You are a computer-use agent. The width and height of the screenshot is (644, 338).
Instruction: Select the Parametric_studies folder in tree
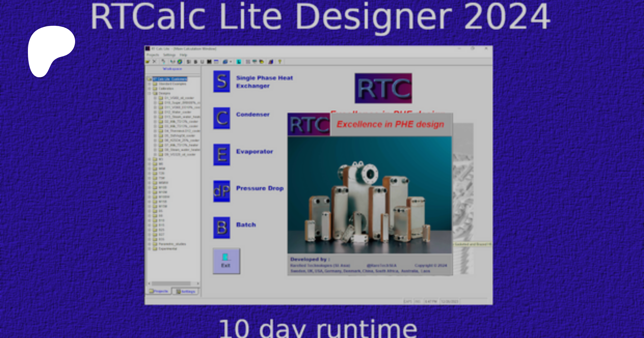coord(172,244)
